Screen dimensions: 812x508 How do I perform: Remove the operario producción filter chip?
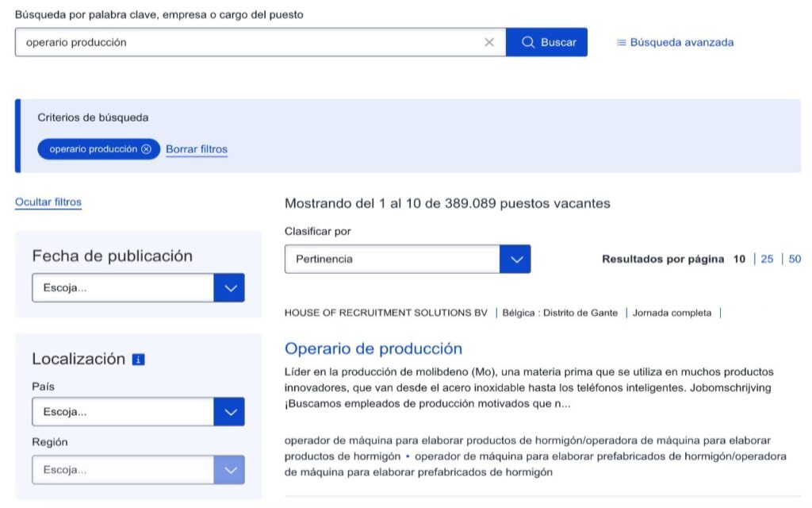(x=147, y=148)
